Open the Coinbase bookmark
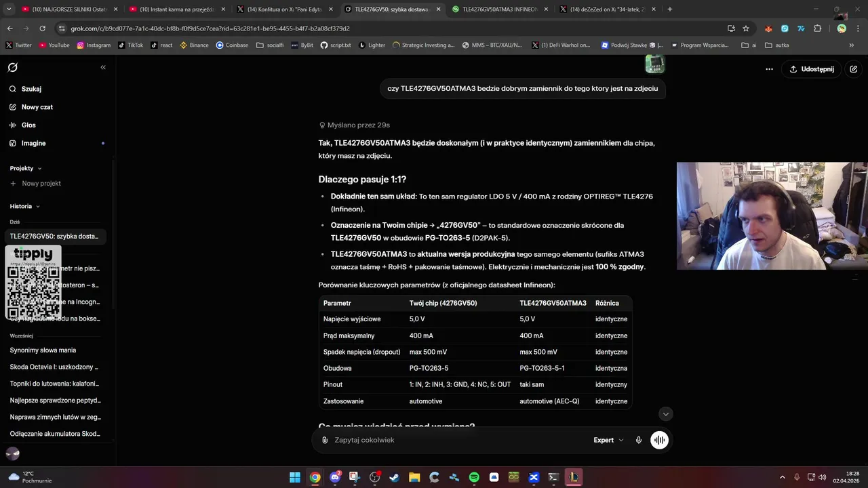Screen dimensions: 868x488 232,45
